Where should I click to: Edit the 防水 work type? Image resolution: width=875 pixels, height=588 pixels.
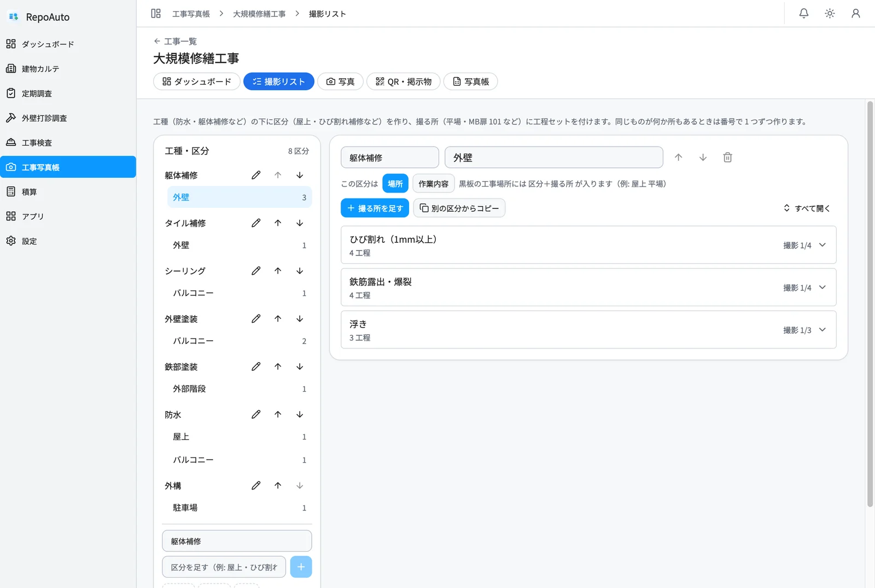point(256,415)
